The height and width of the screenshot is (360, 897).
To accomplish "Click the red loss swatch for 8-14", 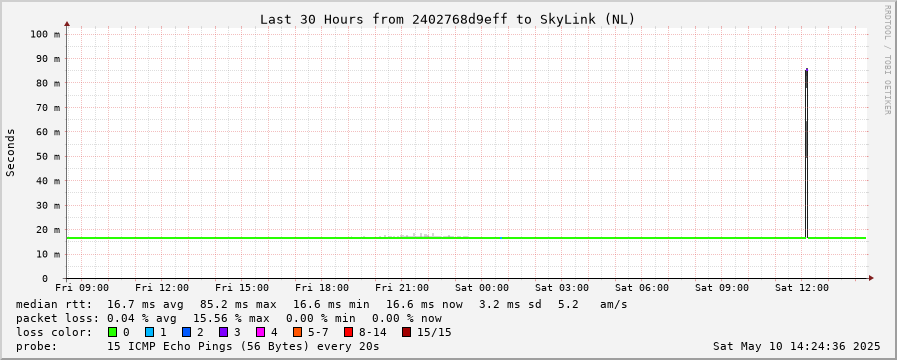I will (x=348, y=332).
